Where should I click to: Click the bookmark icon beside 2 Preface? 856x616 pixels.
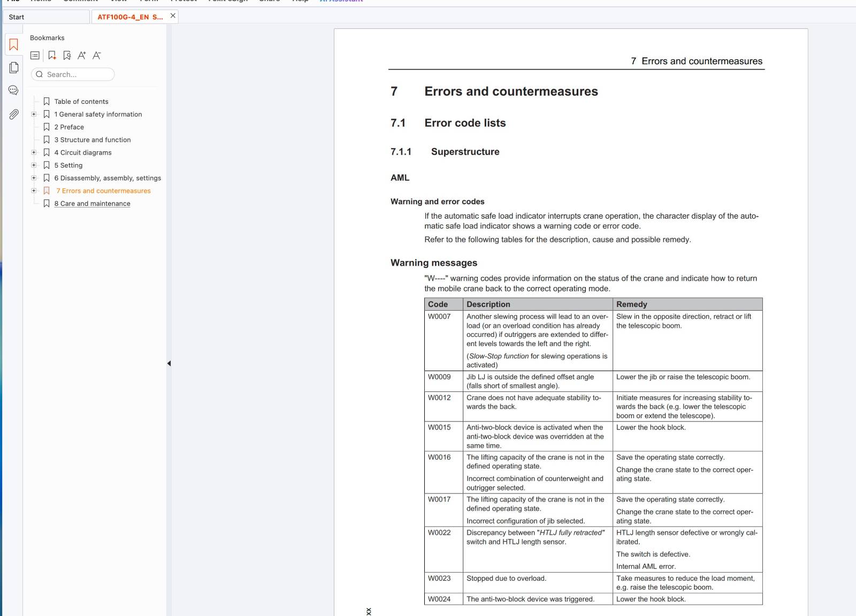(x=47, y=127)
